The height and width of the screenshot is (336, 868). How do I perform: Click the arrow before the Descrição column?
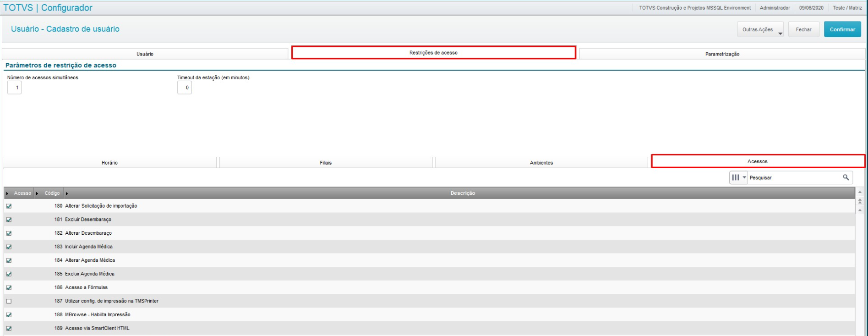click(x=67, y=193)
